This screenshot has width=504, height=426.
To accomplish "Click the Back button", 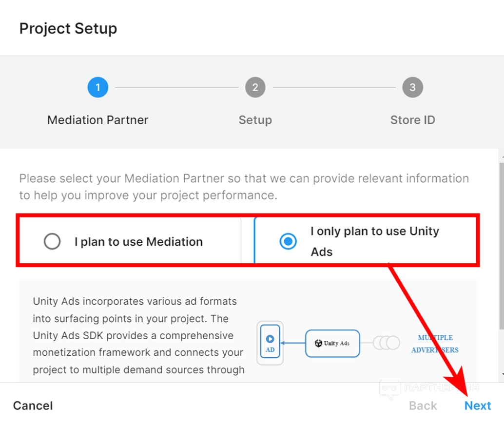I will click(423, 406).
